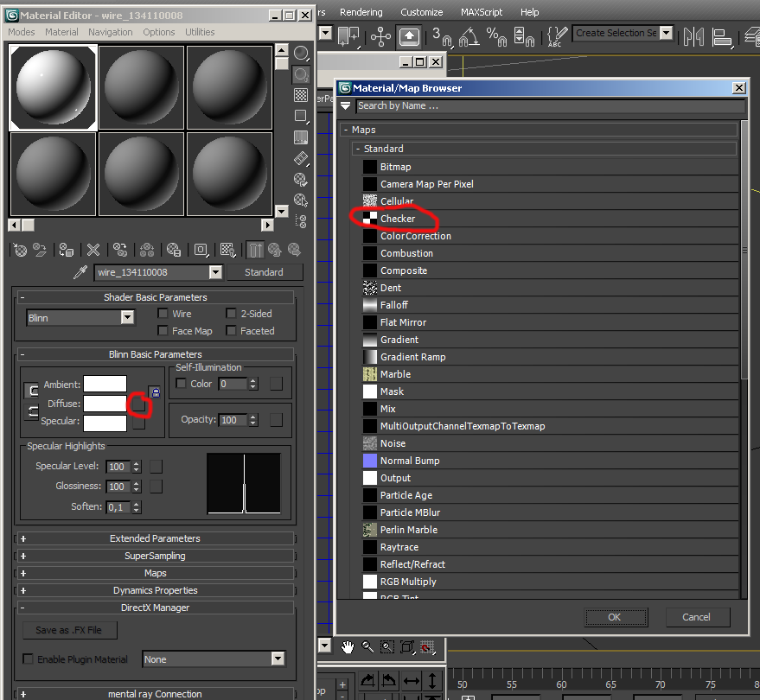Click Material Editor Options icon
Image resolution: width=760 pixels, height=700 pixels.
pos(301,180)
